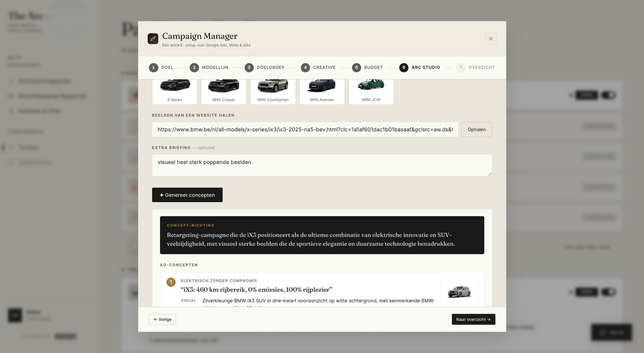Open the Modellijn step
Screen dimensions: 644x353
pyautogui.click(x=209, y=67)
